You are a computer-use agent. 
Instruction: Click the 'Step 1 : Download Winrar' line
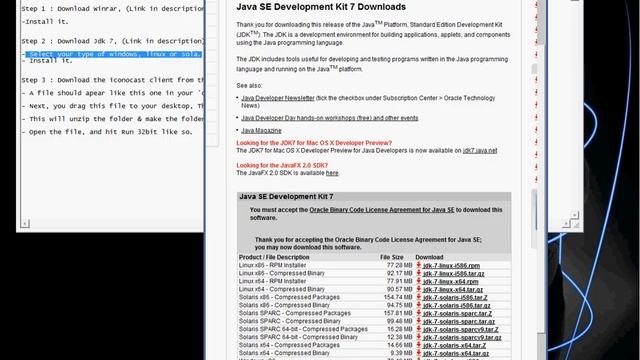[x=113, y=9]
